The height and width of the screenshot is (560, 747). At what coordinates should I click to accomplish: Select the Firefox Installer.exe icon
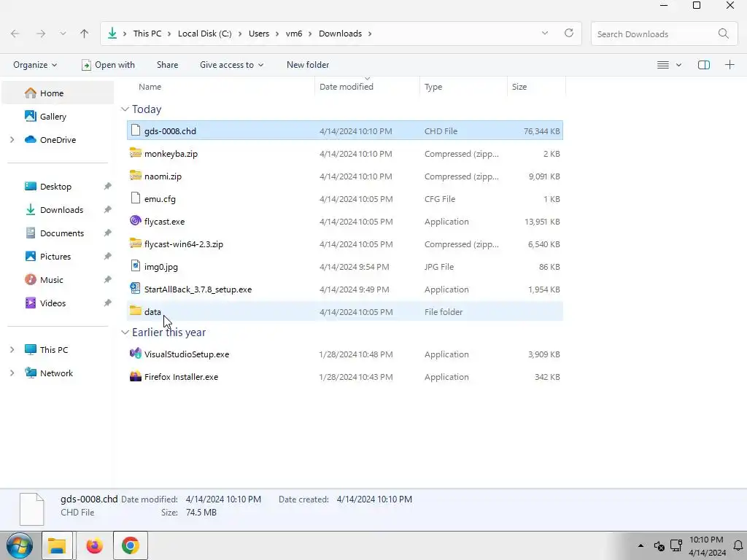click(136, 376)
